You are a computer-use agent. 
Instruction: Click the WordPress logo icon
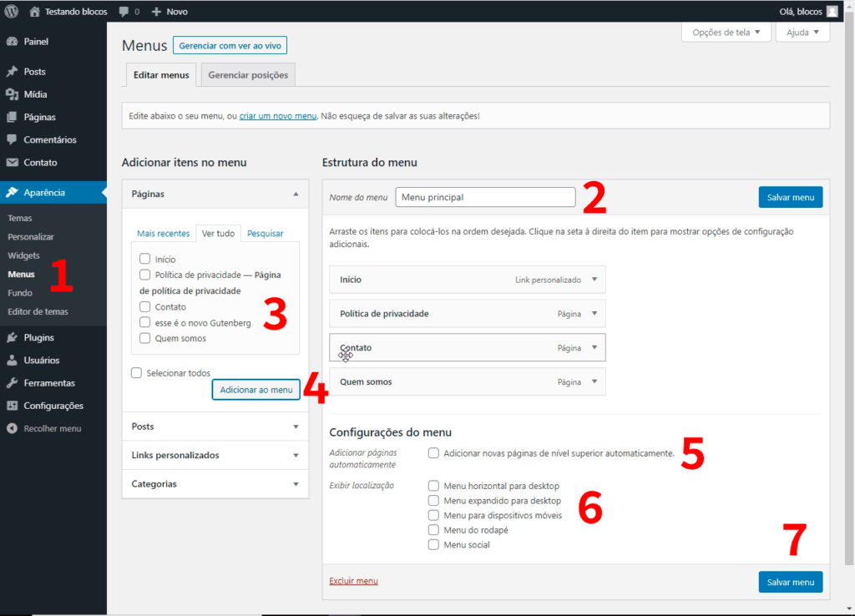(12, 12)
